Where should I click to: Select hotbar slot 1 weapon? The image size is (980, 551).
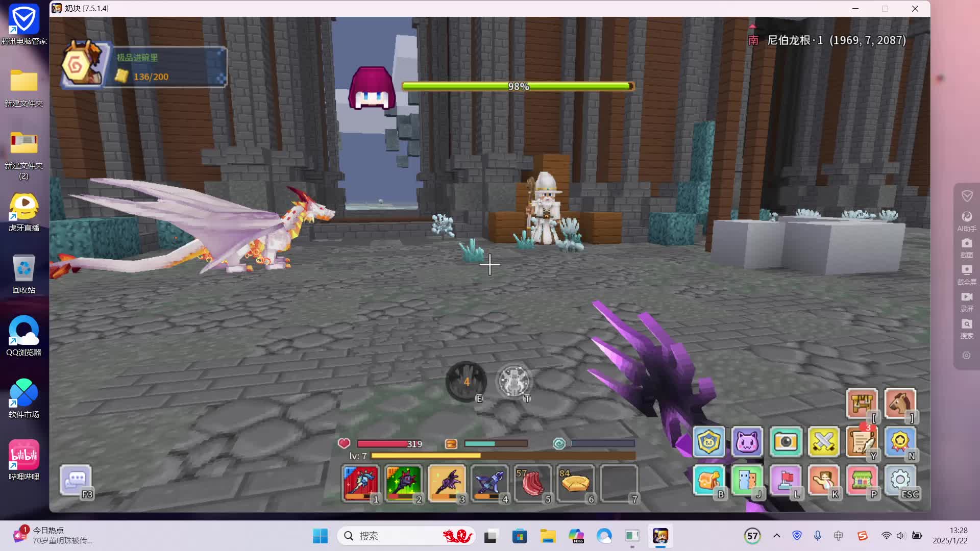(x=361, y=482)
